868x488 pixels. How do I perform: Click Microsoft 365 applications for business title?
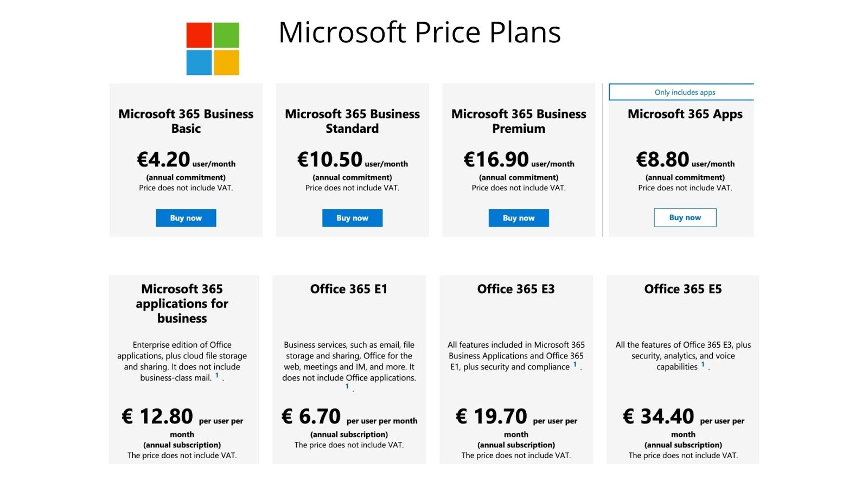182,304
